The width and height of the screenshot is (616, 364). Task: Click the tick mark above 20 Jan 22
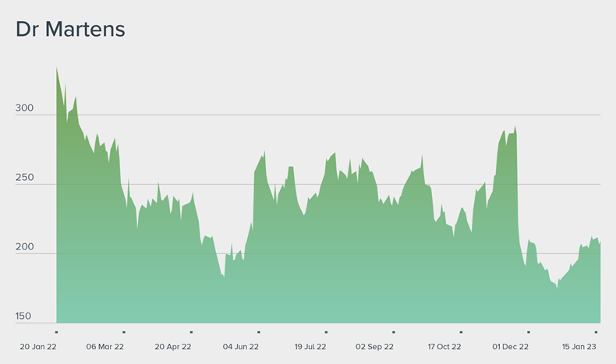point(56,331)
